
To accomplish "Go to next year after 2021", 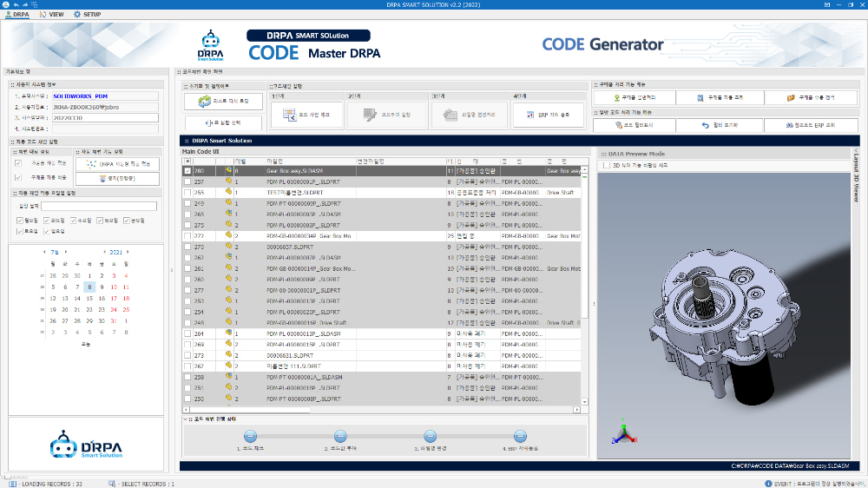I will point(128,252).
